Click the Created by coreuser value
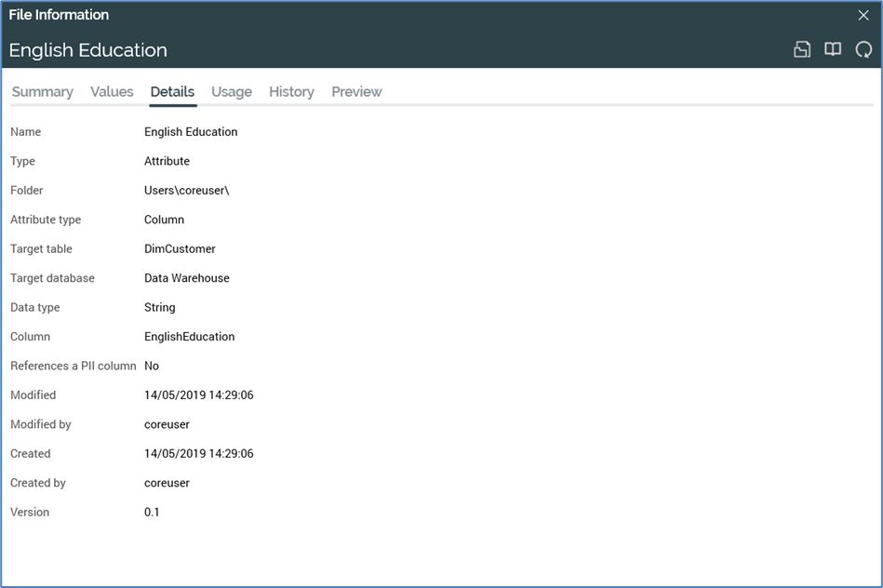Image resolution: width=883 pixels, height=588 pixels. tap(167, 484)
